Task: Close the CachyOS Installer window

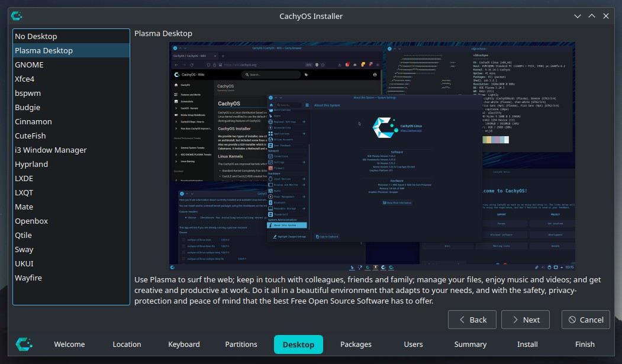Action: 606,16
